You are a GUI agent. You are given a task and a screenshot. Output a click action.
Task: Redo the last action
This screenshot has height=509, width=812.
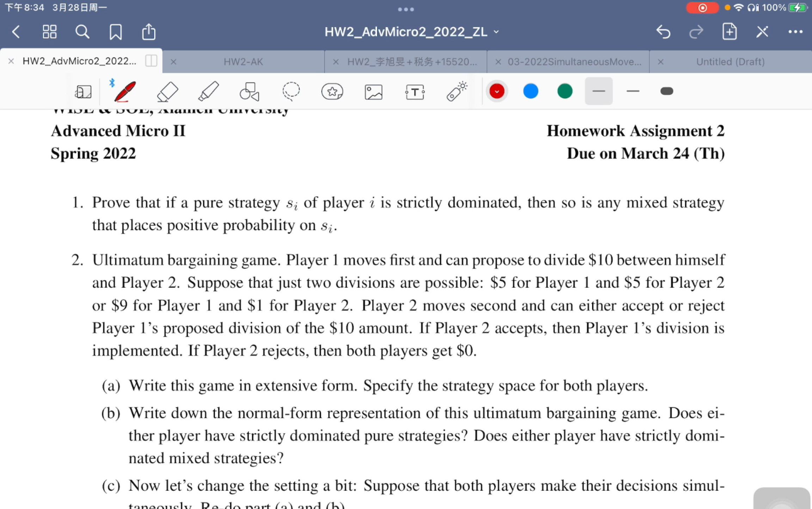tap(696, 32)
